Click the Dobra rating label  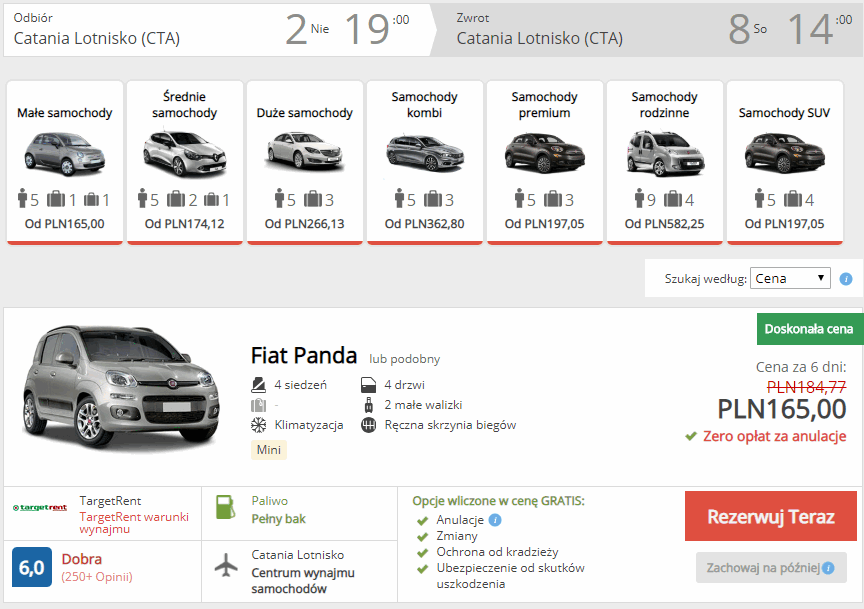pos(82,559)
